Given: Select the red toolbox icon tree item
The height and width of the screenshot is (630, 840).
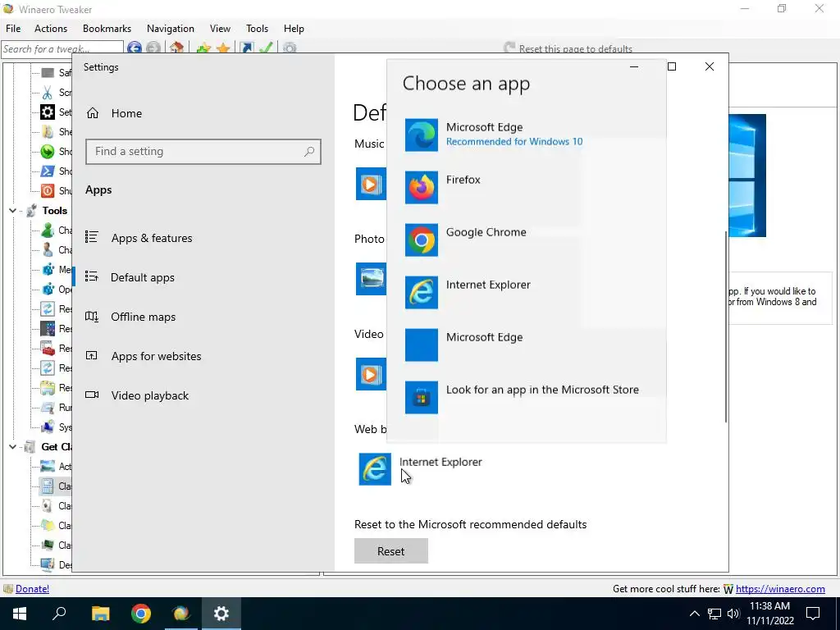Looking at the screenshot, I should click(x=48, y=348).
